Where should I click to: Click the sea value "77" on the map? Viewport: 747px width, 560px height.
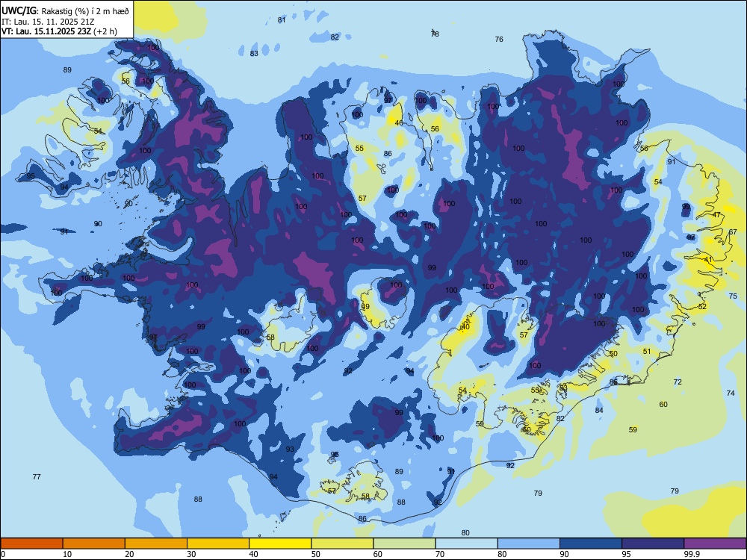(x=37, y=476)
